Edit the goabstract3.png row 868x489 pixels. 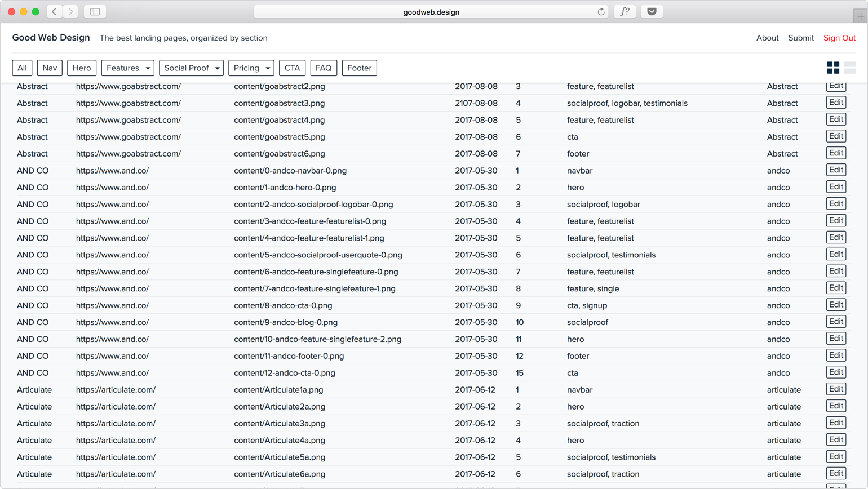[x=836, y=103]
